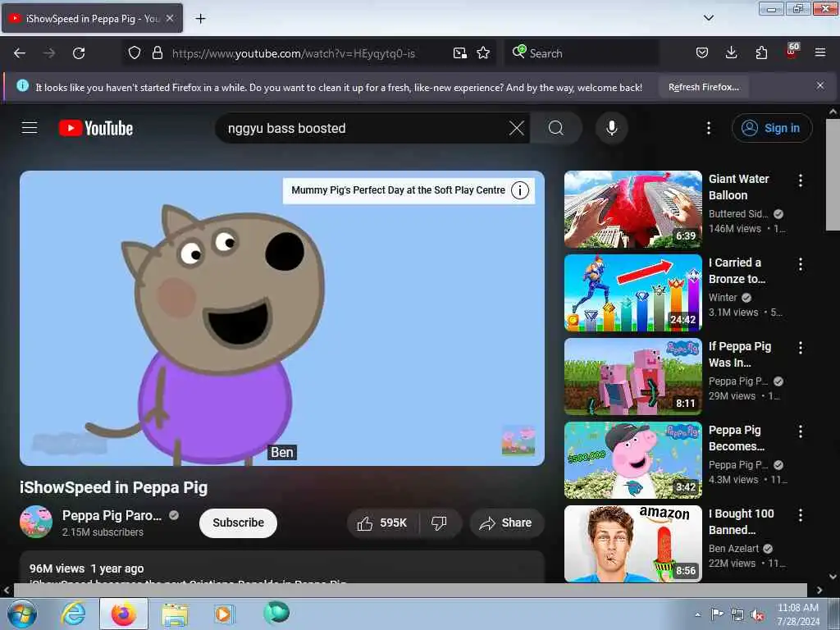Select the iShowSpeed in Peppa Pig tab
The height and width of the screenshot is (630, 840).
(x=92, y=19)
